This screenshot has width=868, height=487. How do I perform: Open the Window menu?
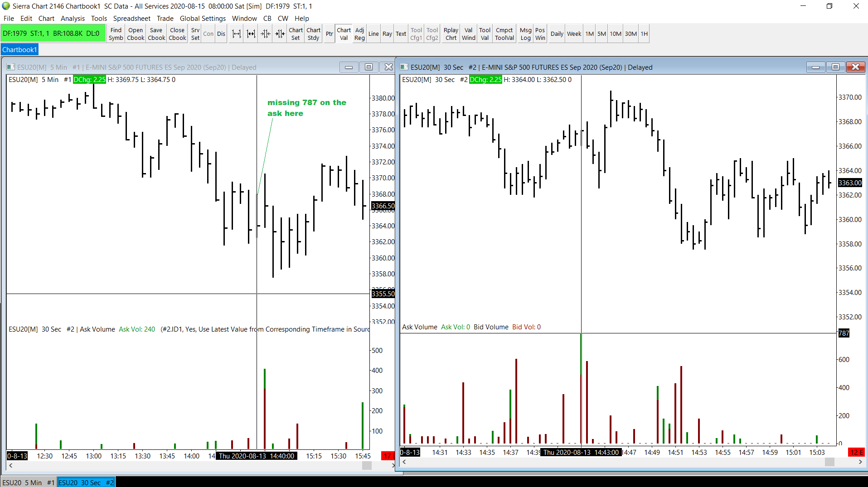click(x=244, y=19)
